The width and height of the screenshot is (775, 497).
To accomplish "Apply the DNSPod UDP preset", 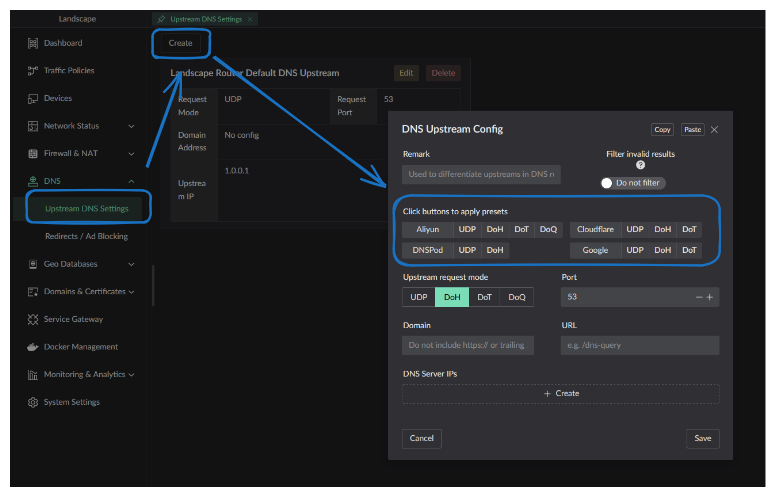I will 467,250.
